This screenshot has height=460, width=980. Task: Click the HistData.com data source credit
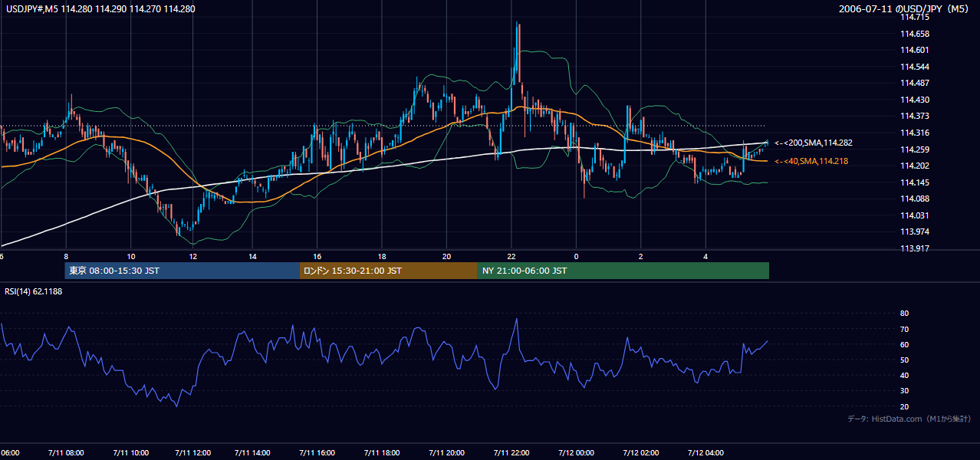tap(909, 419)
